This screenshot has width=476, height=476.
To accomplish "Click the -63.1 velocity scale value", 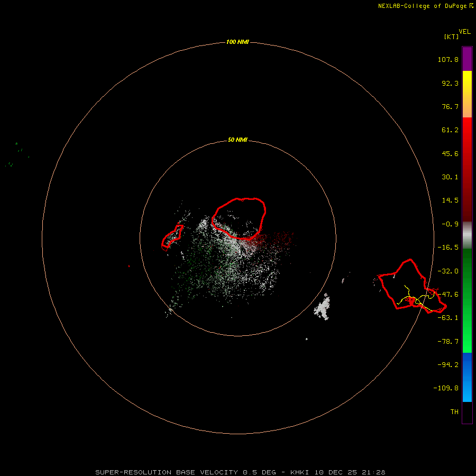I will (448, 318).
